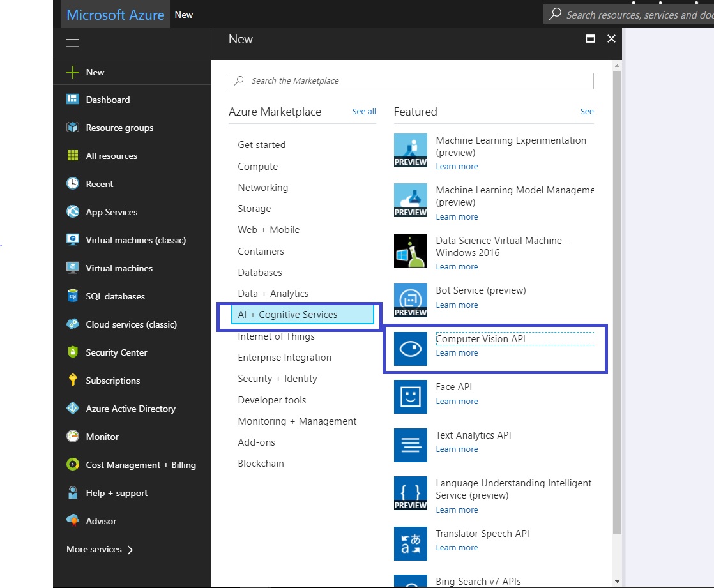Select Enterprise Integration category
714x588 pixels.
pos(285,358)
